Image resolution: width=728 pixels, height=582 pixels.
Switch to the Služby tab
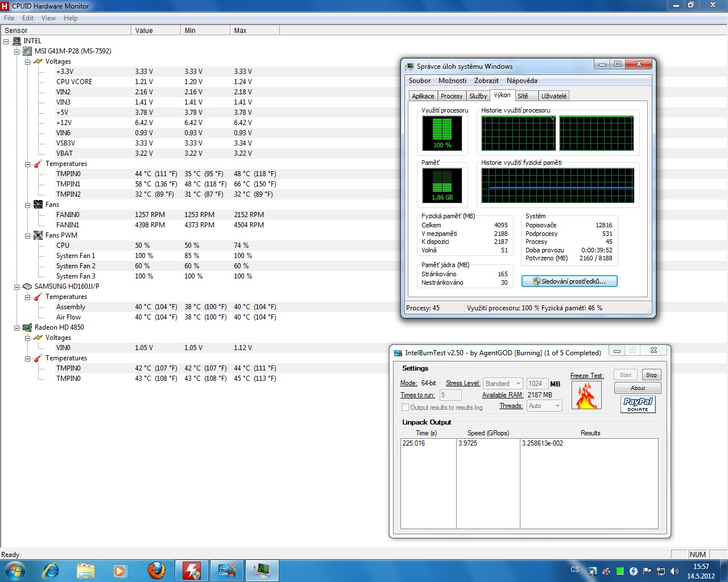point(478,96)
